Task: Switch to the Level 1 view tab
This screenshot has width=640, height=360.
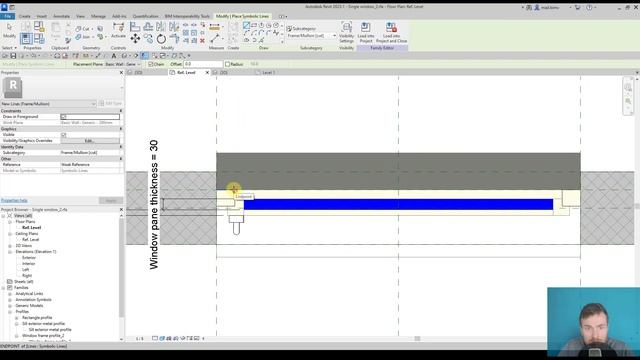Action: coord(268,73)
